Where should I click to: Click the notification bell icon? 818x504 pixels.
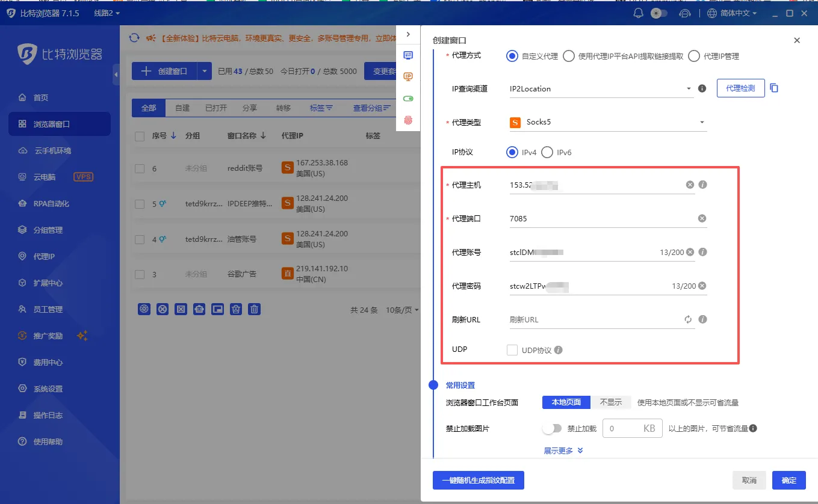pos(638,13)
